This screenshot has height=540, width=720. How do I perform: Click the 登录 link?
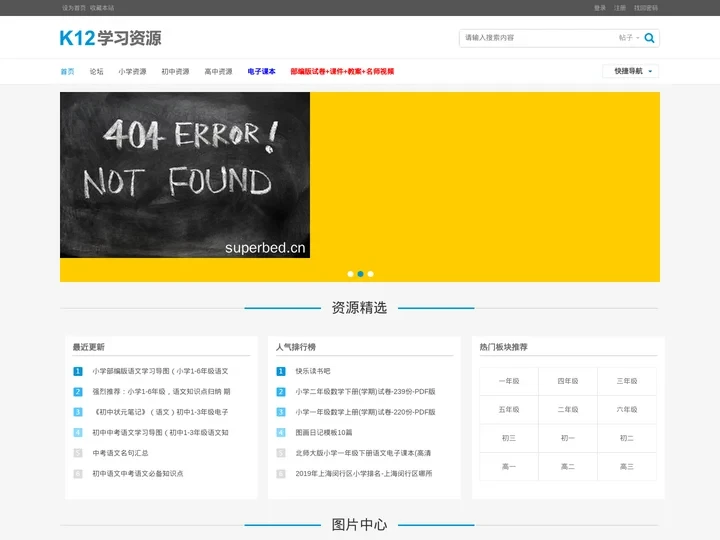[x=600, y=8]
